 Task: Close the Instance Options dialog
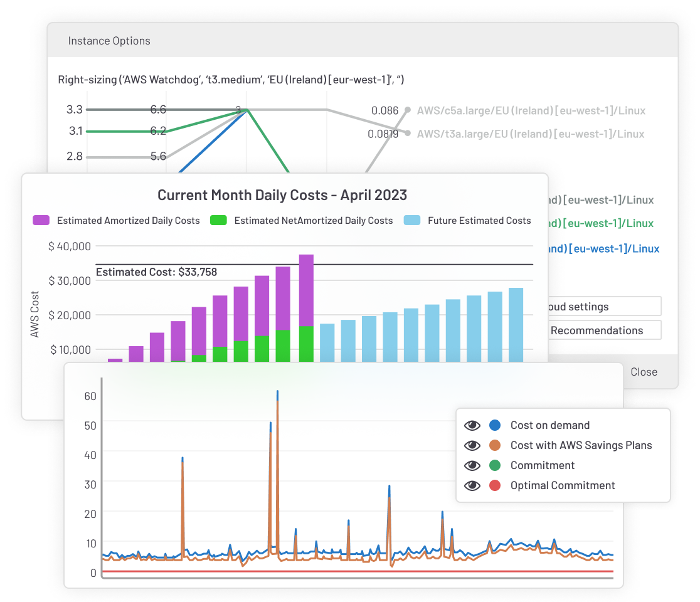pyautogui.click(x=644, y=371)
